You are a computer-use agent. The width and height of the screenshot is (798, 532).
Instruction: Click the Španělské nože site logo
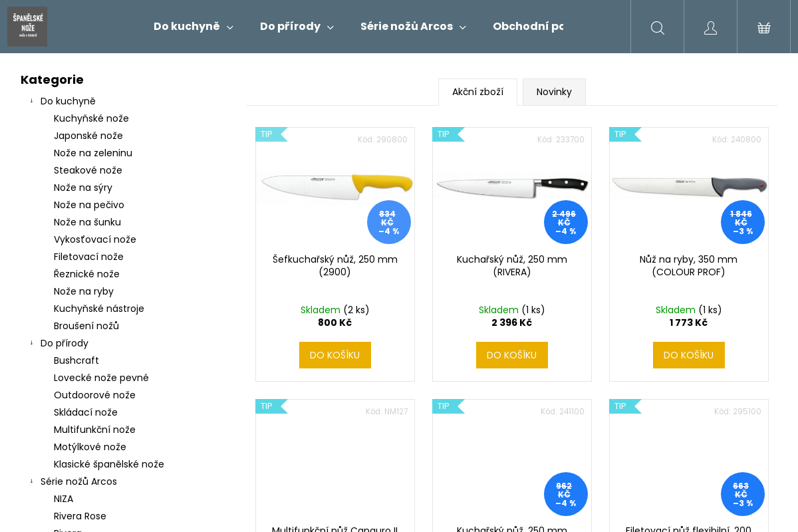[x=27, y=27]
